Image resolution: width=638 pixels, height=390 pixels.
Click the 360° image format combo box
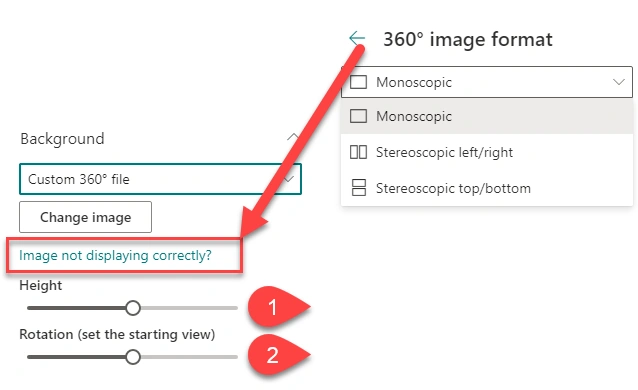click(x=487, y=82)
